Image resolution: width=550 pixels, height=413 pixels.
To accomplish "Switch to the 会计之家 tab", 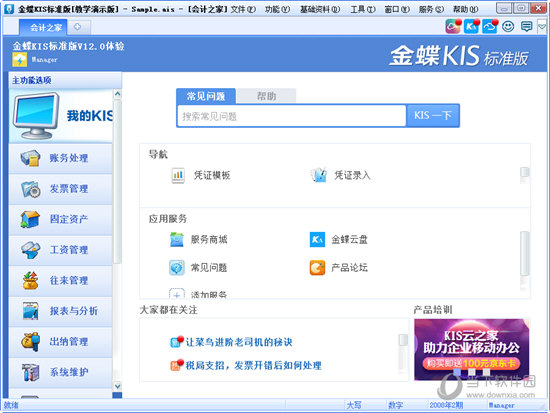I will [43, 27].
